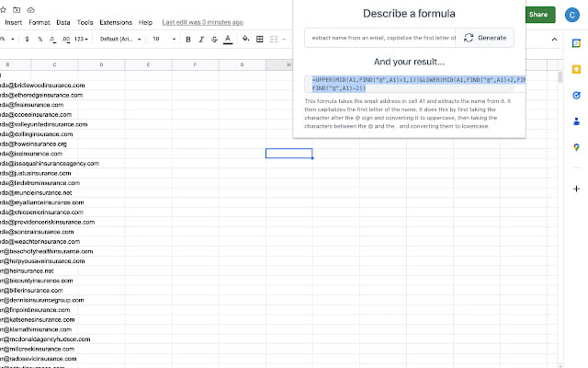Open the text color picker
Viewport: 588px width, 368px height.
pos(228,39)
